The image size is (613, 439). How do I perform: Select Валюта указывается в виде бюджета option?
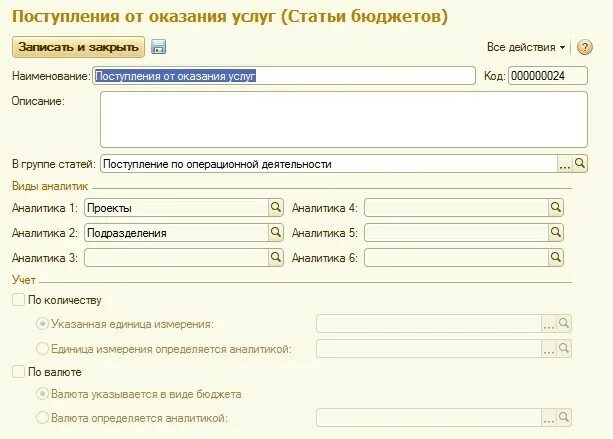pos(42,394)
